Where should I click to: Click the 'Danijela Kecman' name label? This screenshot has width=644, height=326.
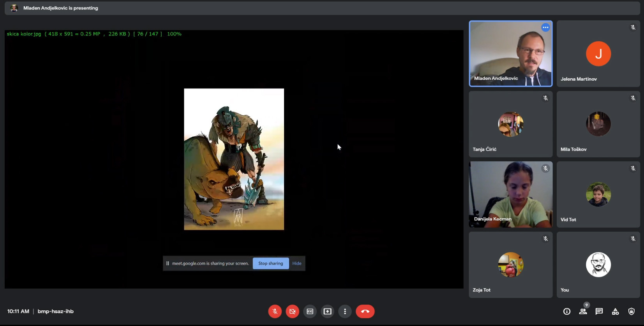(x=493, y=219)
